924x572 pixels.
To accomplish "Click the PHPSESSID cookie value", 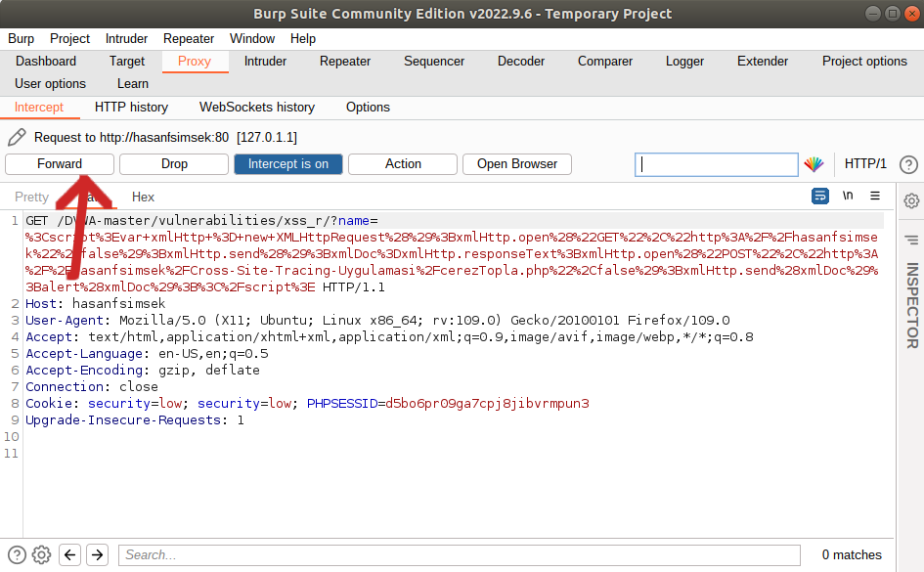I will pyautogui.click(x=487, y=404).
